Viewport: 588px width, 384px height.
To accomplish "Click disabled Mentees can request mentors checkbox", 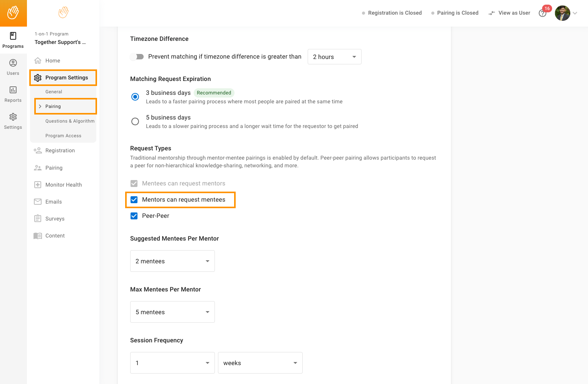I will click(x=134, y=184).
